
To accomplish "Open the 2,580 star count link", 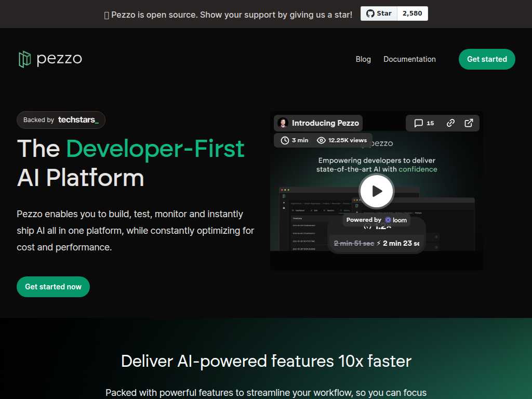I will click(412, 14).
